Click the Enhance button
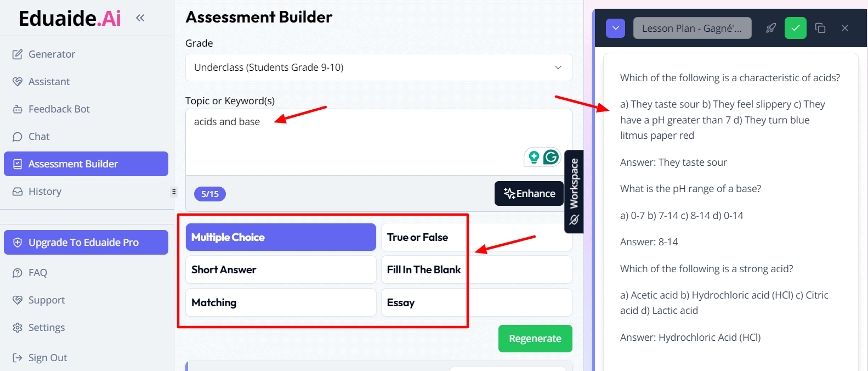The width and height of the screenshot is (868, 371). point(529,193)
